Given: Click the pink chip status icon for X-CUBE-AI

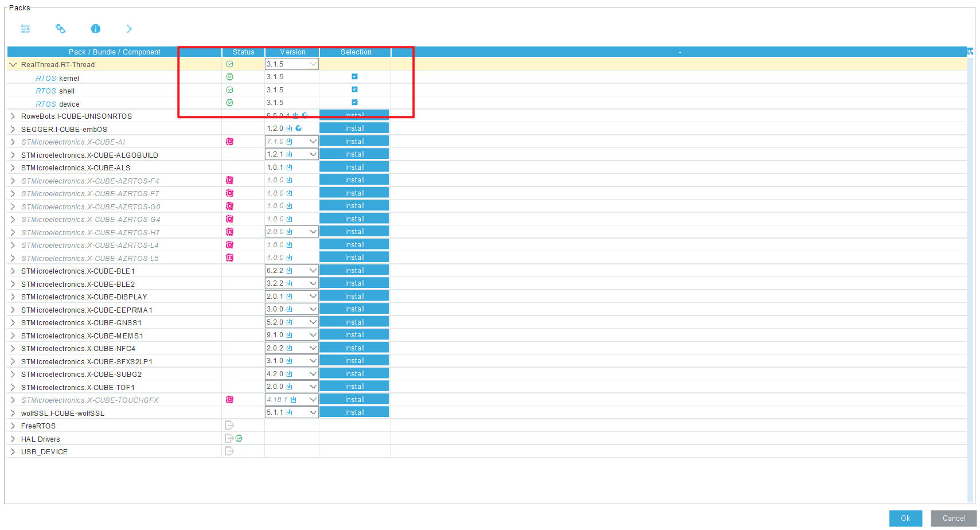Looking at the screenshot, I should [x=229, y=141].
